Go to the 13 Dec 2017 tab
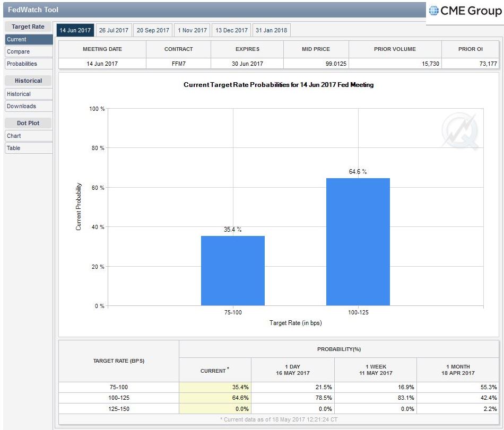 point(231,30)
